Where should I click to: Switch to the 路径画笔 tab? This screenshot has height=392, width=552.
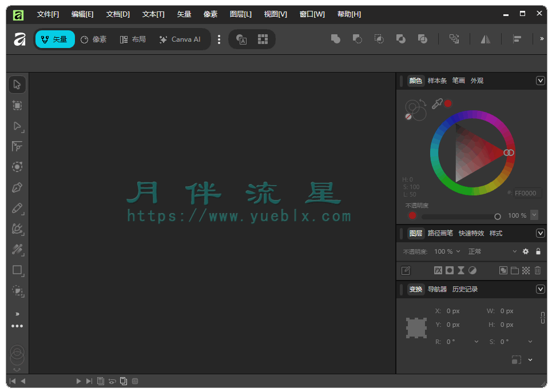[x=440, y=233]
